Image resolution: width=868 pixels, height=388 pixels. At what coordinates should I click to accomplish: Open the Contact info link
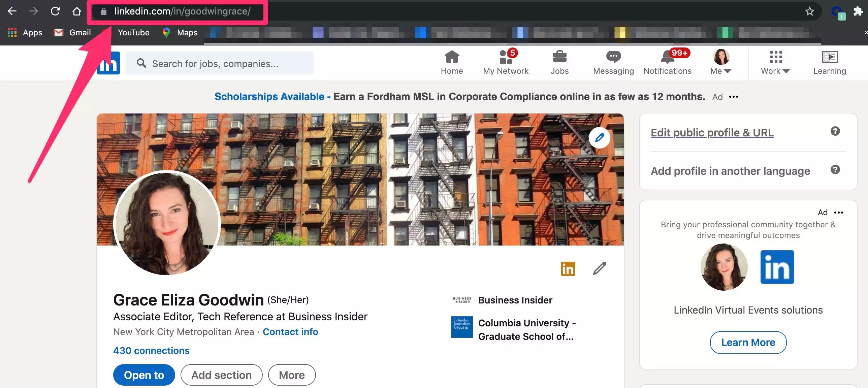pos(290,332)
